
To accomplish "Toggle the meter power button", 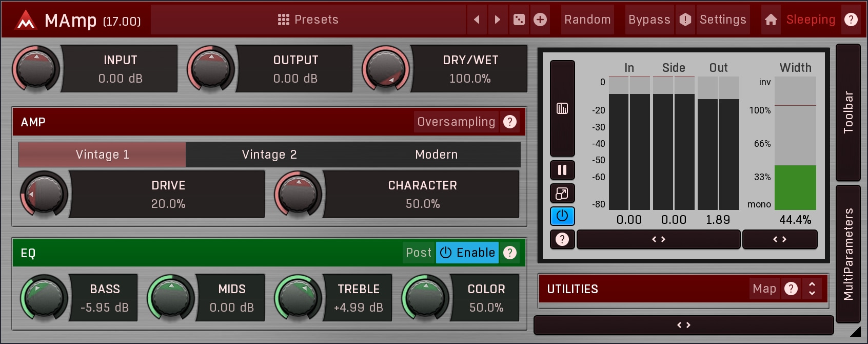I will click(x=562, y=216).
